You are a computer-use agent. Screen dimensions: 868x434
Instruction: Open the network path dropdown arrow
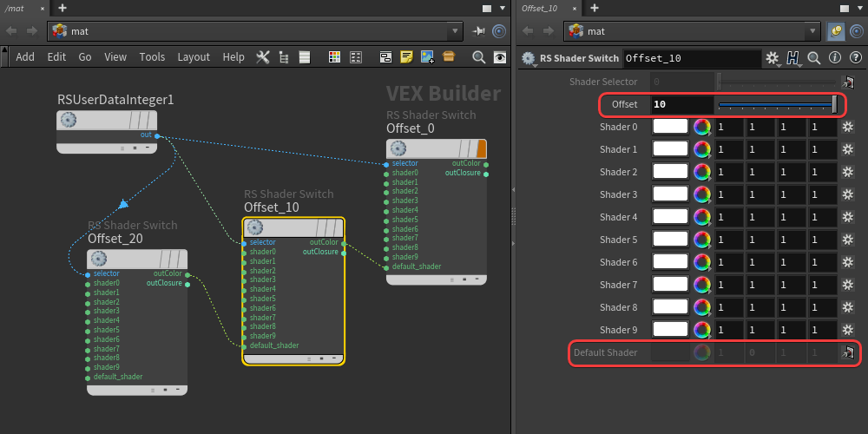click(455, 31)
